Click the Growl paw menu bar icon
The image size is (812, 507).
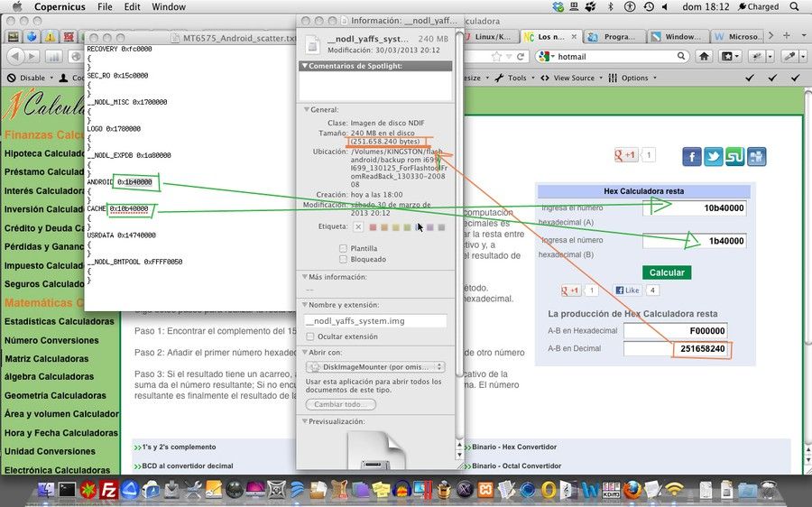tap(590, 6)
